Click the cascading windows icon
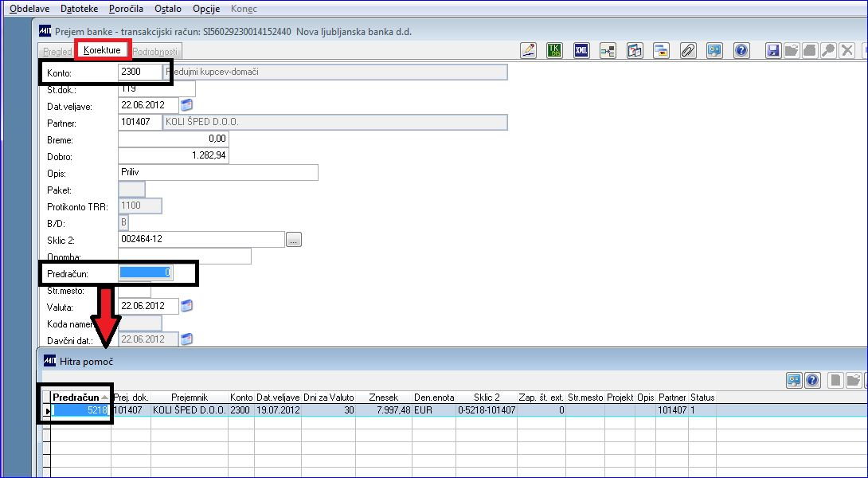Image resolution: width=868 pixels, height=478 pixels. click(x=661, y=50)
